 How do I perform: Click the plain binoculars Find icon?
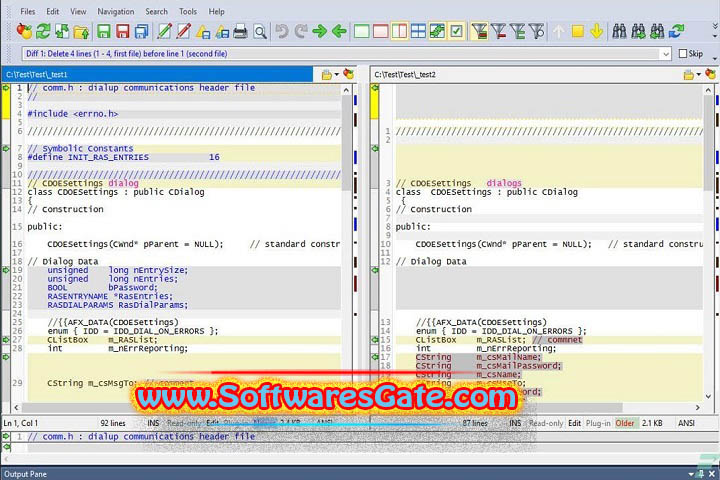[x=619, y=31]
